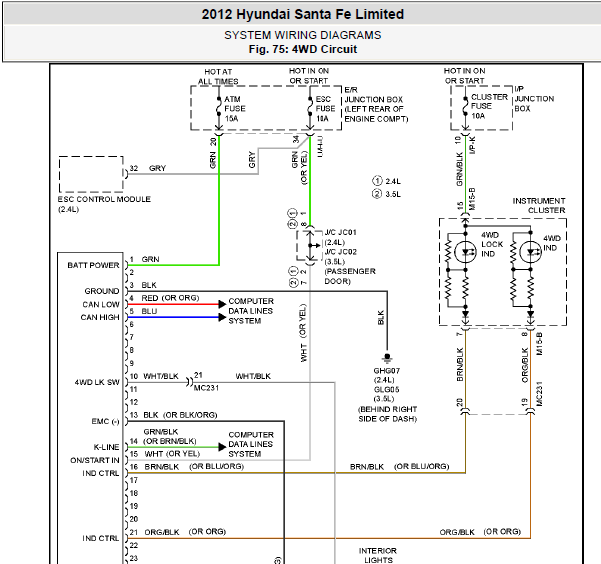Select the 'CAN HIGH' pin label
Viewport: 601px width, 564px height.
(100, 317)
